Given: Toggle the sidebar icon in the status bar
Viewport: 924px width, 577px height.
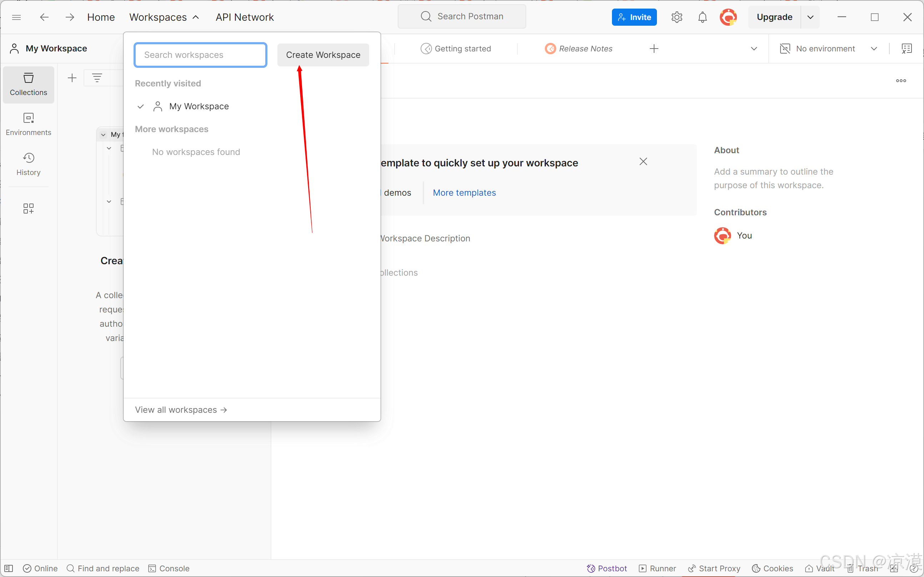Looking at the screenshot, I should click(x=9, y=568).
